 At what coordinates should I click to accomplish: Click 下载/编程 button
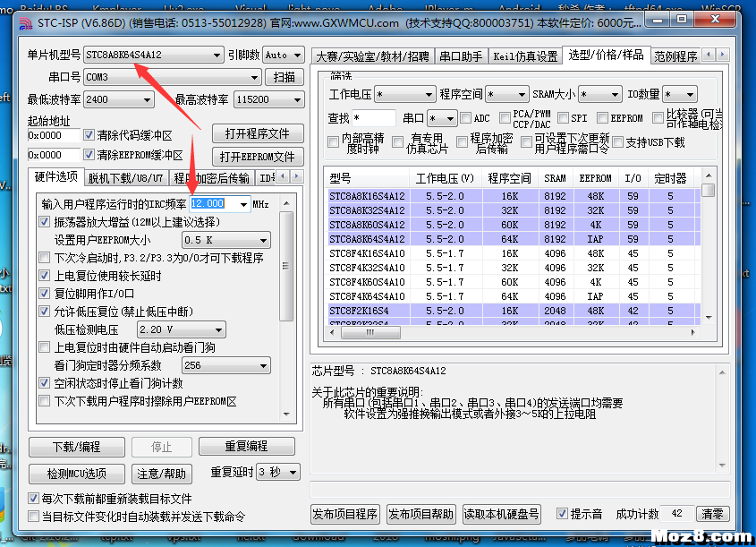click(x=77, y=447)
